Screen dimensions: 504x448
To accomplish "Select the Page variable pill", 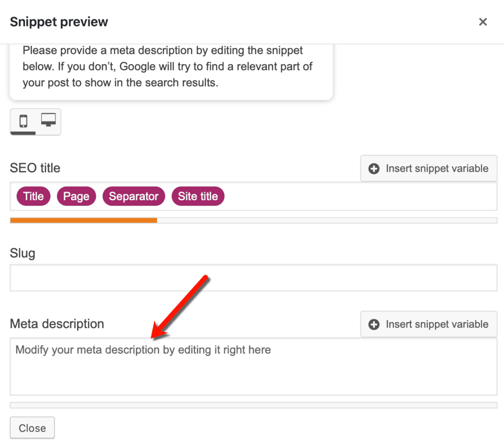I will coord(76,196).
